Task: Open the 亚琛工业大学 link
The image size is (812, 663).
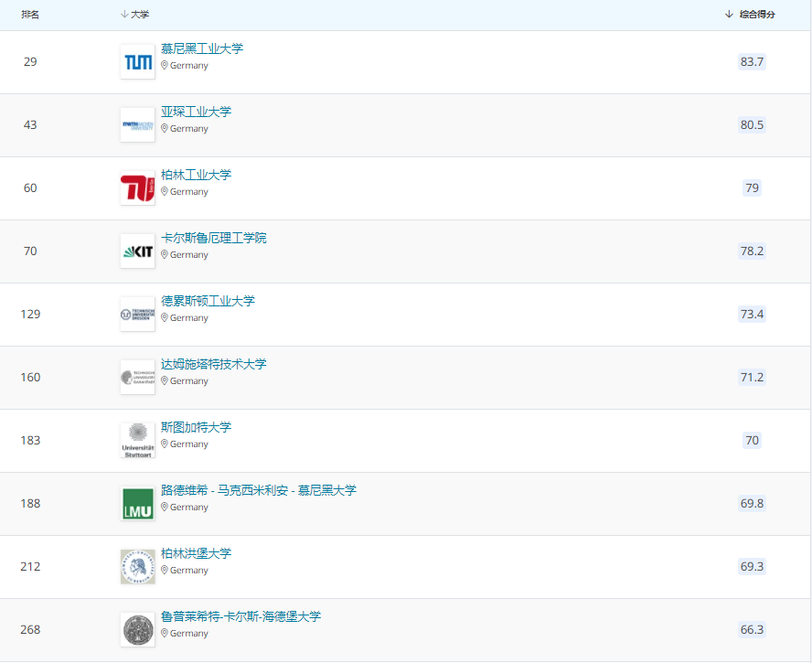Action: click(196, 112)
